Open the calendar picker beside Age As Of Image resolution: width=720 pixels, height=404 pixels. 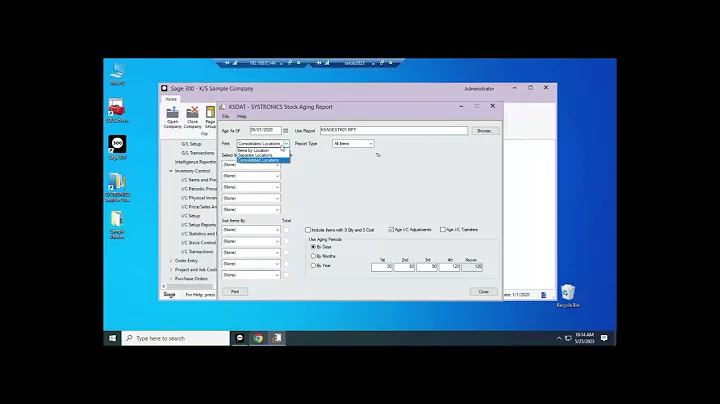[286, 131]
